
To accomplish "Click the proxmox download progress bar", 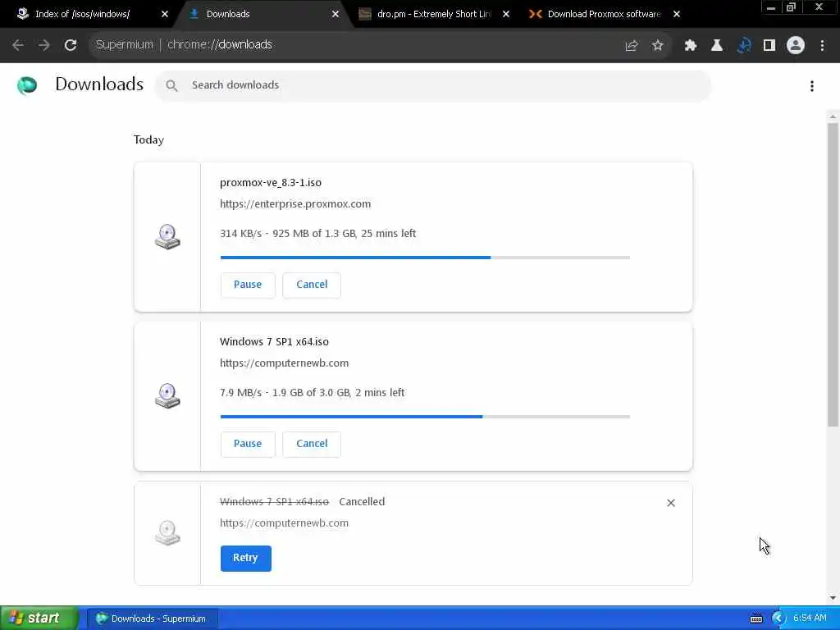I will [x=425, y=258].
